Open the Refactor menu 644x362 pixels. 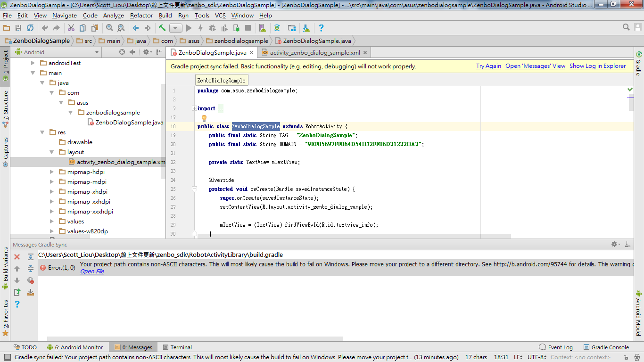[x=141, y=16]
